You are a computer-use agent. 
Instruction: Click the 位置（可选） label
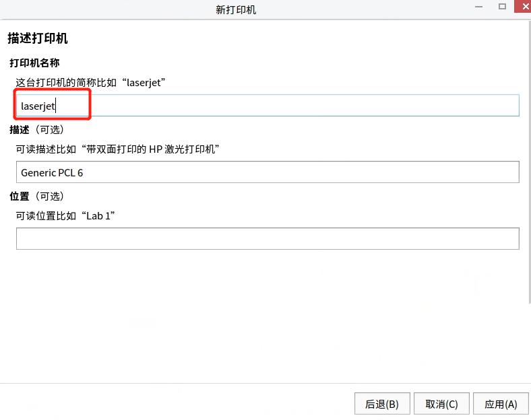click(x=36, y=196)
